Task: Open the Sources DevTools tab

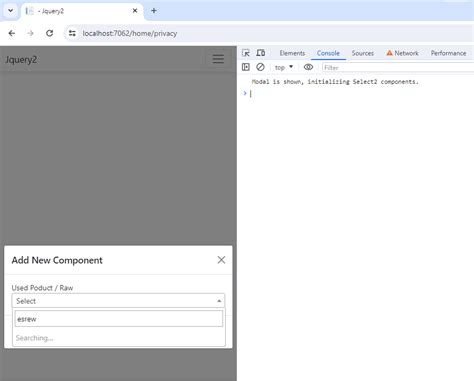Action: [x=362, y=53]
